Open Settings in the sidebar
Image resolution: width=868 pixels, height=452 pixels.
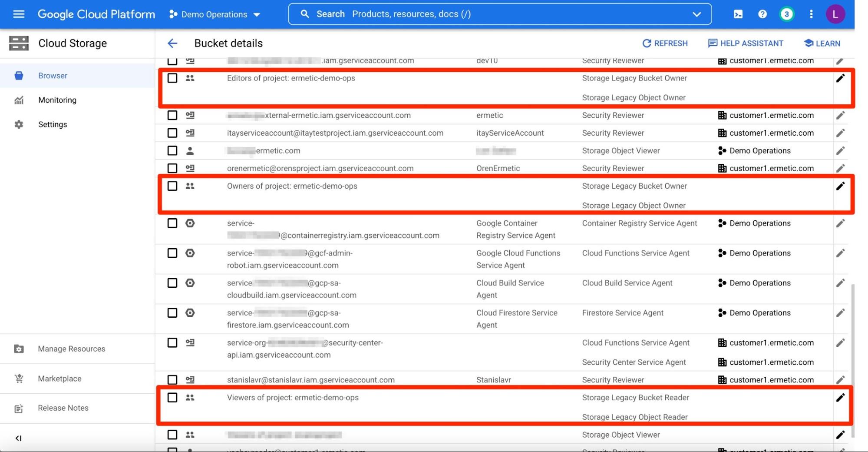pyautogui.click(x=77, y=124)
